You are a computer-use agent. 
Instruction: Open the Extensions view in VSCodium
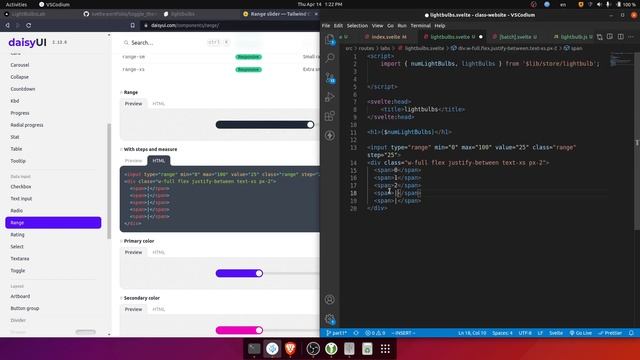coord(330,116)
